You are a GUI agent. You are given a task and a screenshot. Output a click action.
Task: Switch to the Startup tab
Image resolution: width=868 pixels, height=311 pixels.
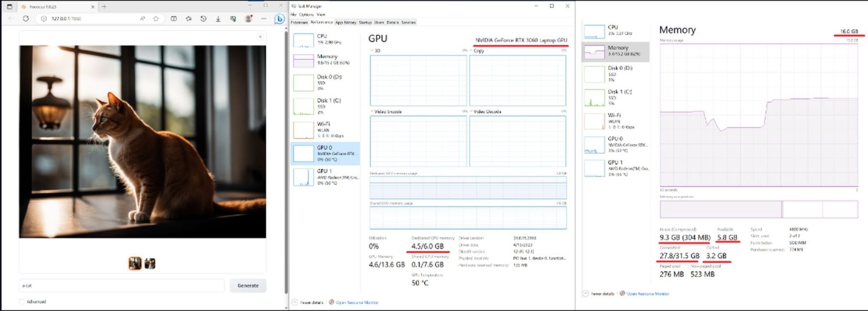pyautogui.click(x=365, y=23)
